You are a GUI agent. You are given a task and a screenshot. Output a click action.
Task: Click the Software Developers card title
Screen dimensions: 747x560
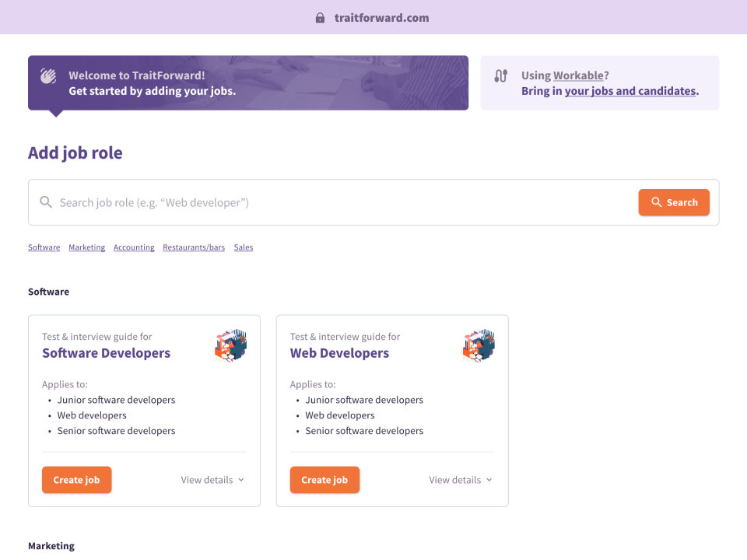107,353
